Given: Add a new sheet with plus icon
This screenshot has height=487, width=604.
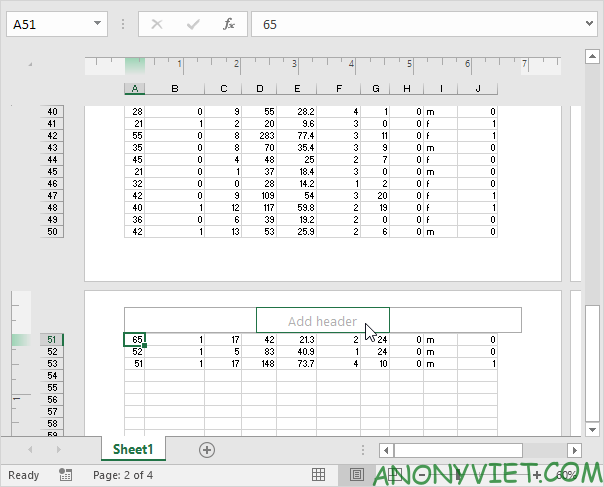Looking at the screenshot, I should coord(207,450).
